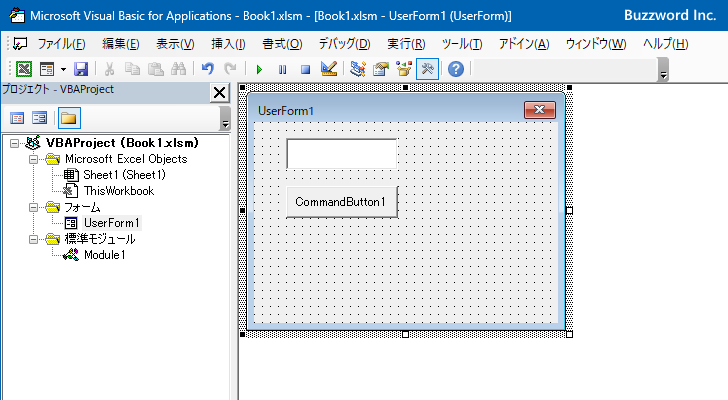Image resolution: width=728 pixels, height=400 pixels.
Task: Save the workbook with the floppy disk icon
Action: [81, 69]
